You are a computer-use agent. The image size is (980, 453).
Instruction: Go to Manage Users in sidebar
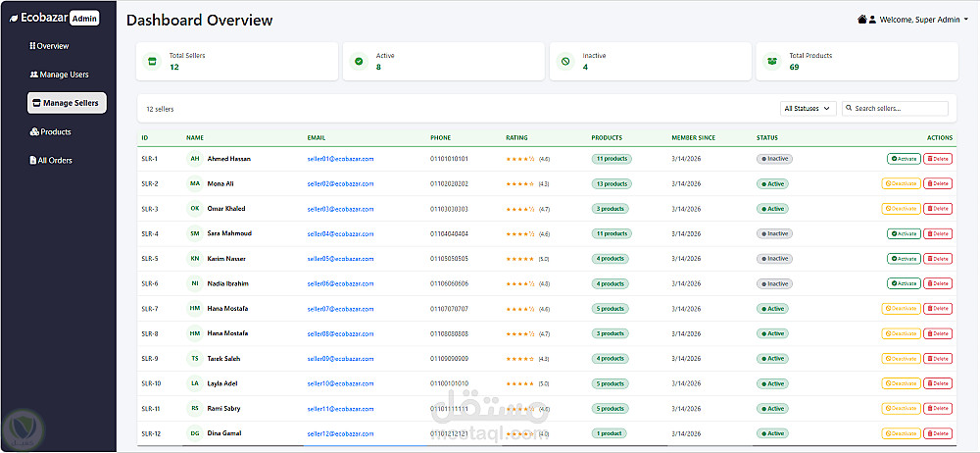coord(60,75)
